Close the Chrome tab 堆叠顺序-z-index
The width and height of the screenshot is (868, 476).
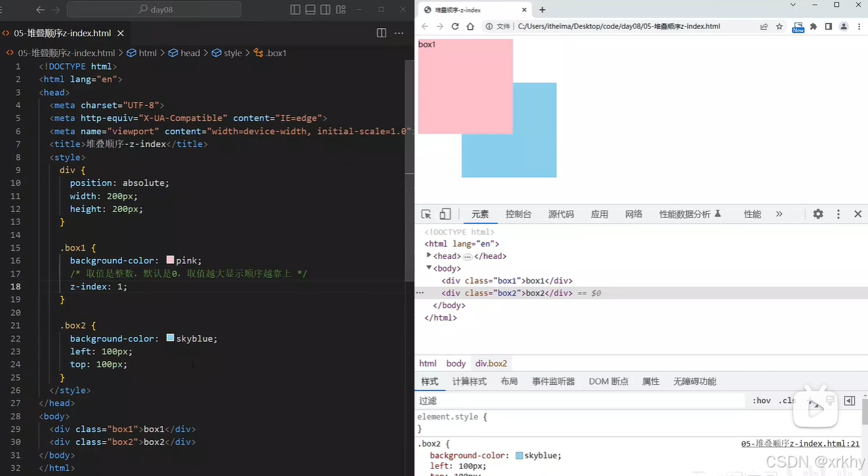524,10
